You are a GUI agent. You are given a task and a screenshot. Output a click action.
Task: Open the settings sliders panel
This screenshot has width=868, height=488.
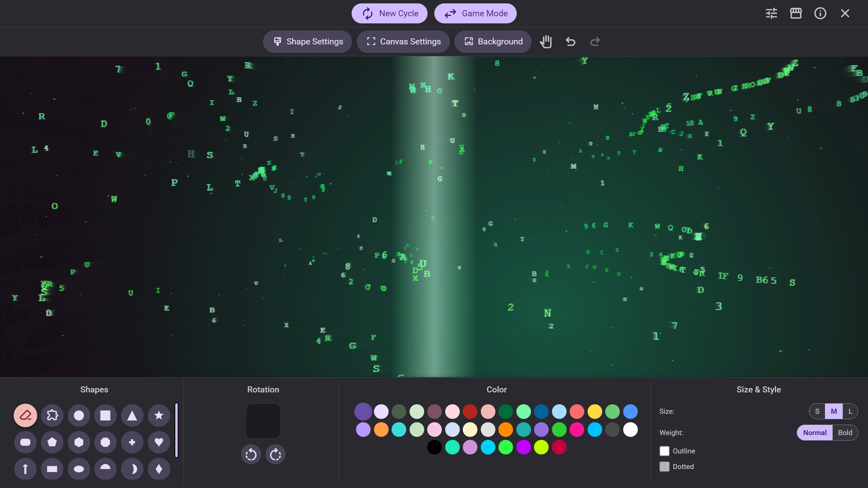coord(771,13)
